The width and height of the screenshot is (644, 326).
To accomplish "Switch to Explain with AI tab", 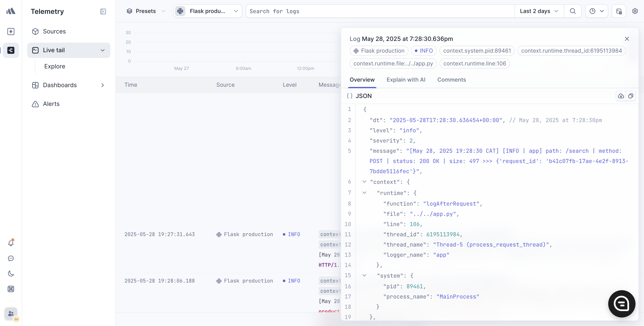I will tap(406, 79).
